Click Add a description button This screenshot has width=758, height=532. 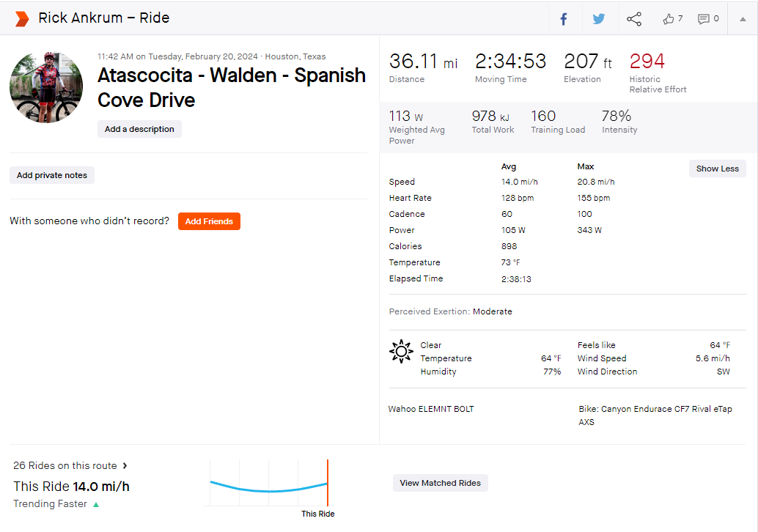139,129
